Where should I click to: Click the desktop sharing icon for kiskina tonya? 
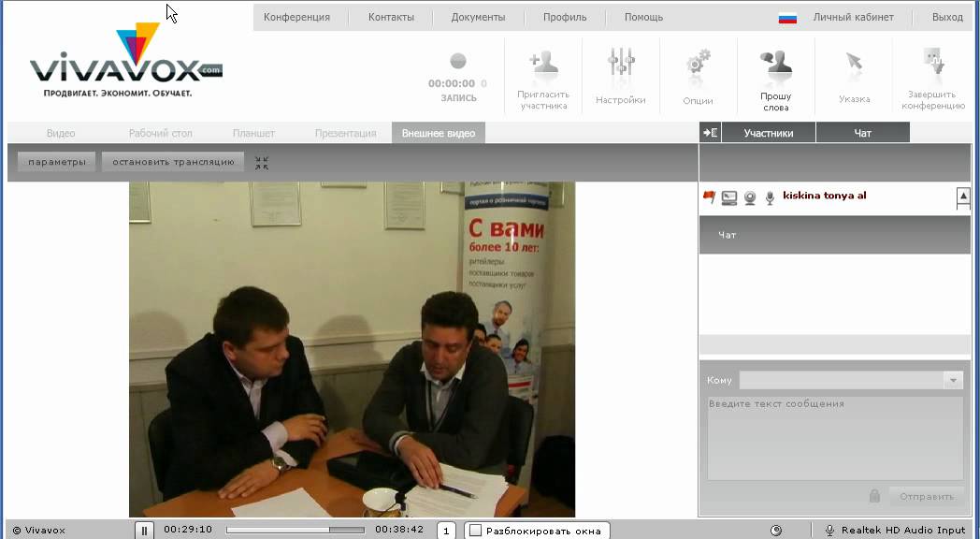(x=728, y=197)
